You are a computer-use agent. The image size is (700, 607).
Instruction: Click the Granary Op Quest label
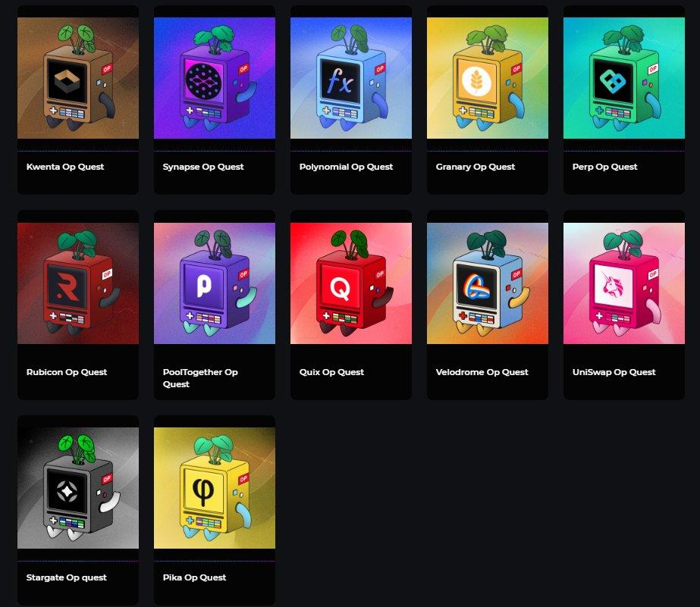476,167
